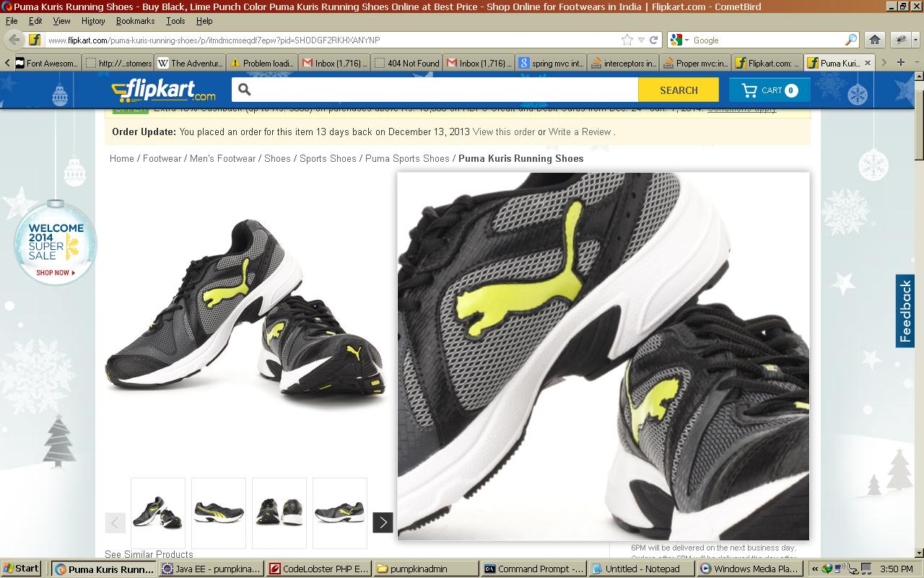Select the back-view shoes thumbnail
The width and height of the screenshot is (924, 578).
click(x=279, y=513)
